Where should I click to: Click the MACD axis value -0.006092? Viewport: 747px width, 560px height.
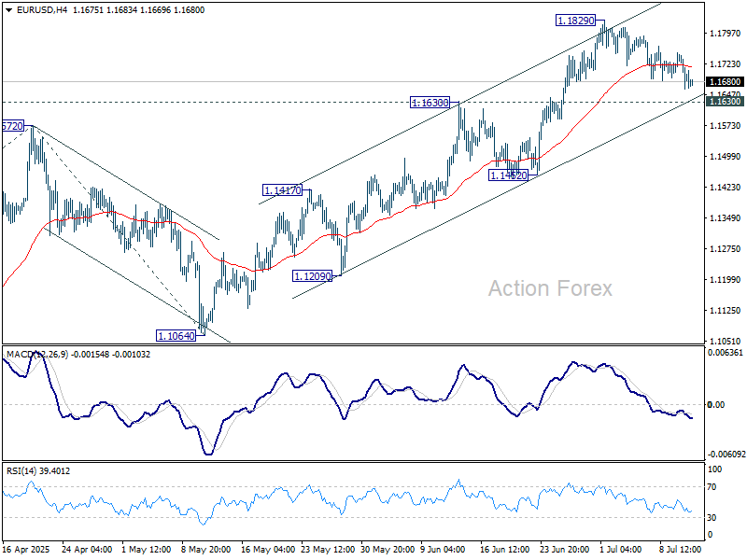726,455
